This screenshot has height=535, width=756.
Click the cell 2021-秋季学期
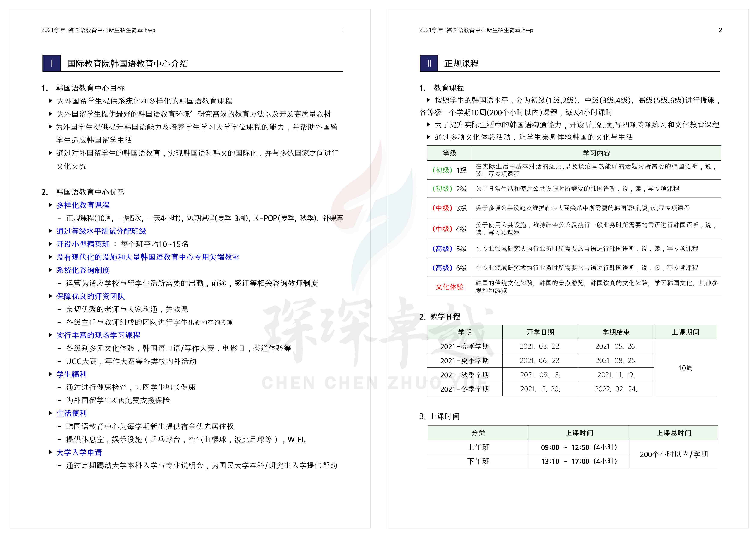tap(465, 375)
